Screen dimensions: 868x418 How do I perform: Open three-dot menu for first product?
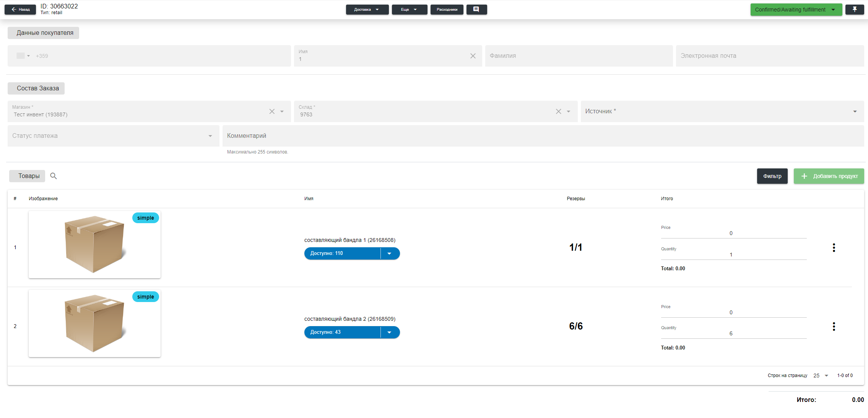[x=834, y=248]
